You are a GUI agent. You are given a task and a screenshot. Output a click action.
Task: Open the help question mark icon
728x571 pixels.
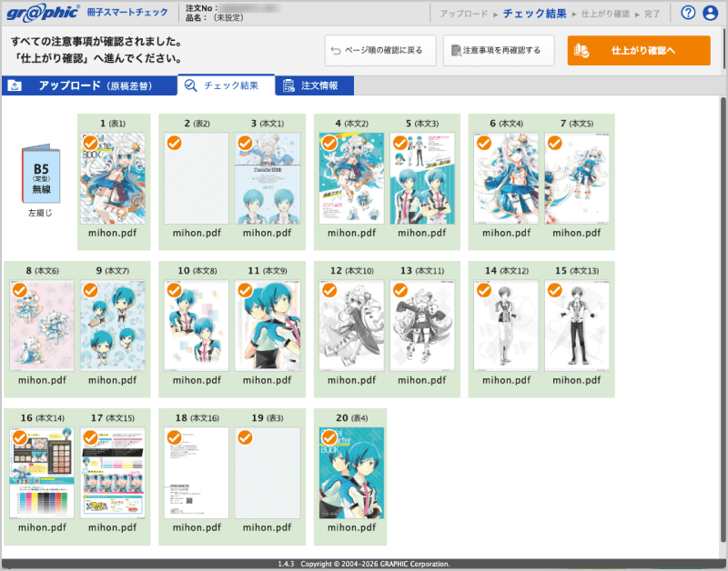click(688, 13)
